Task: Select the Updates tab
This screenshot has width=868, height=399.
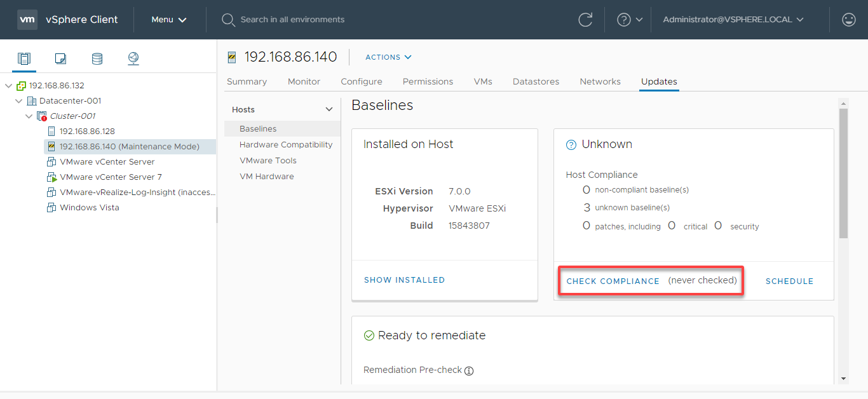Action: (659, 82)
